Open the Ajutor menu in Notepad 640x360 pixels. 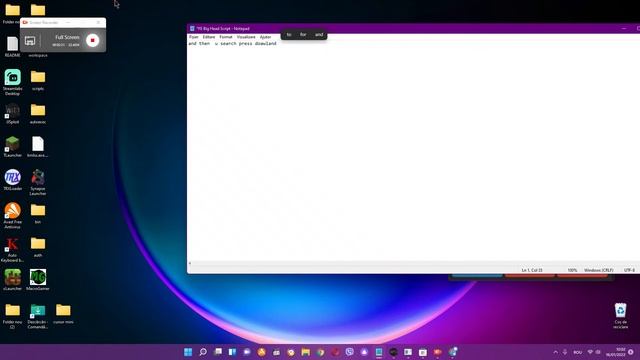pyautogui.click(x=265, y=37)
